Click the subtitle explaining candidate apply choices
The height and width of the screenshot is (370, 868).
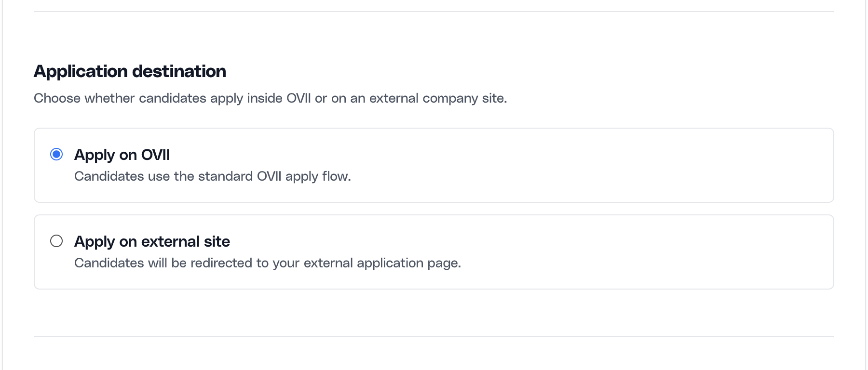pos(270,98)
